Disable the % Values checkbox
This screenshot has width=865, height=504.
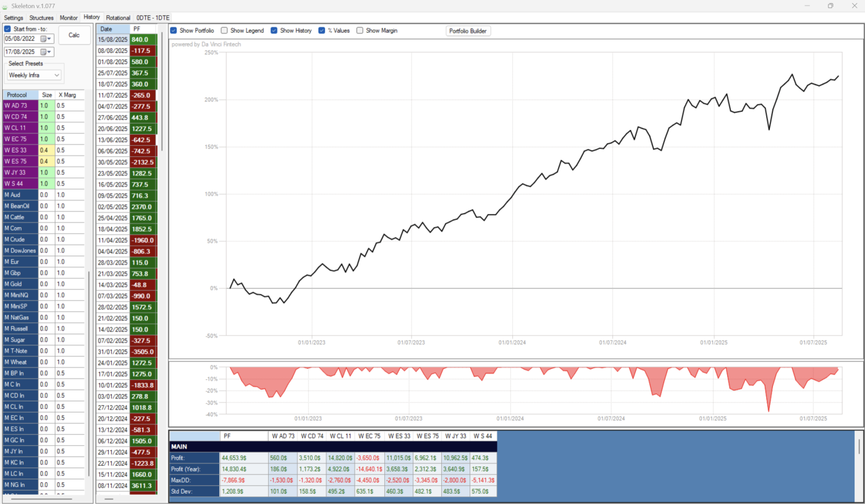pos(323,30)
